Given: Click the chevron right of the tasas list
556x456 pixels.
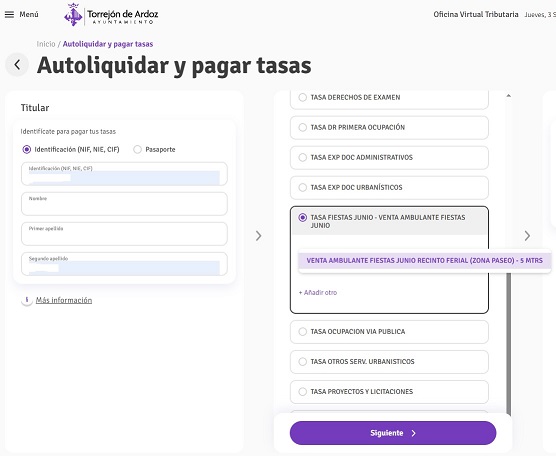Looking at the screenshot, I should click(527, 236).
